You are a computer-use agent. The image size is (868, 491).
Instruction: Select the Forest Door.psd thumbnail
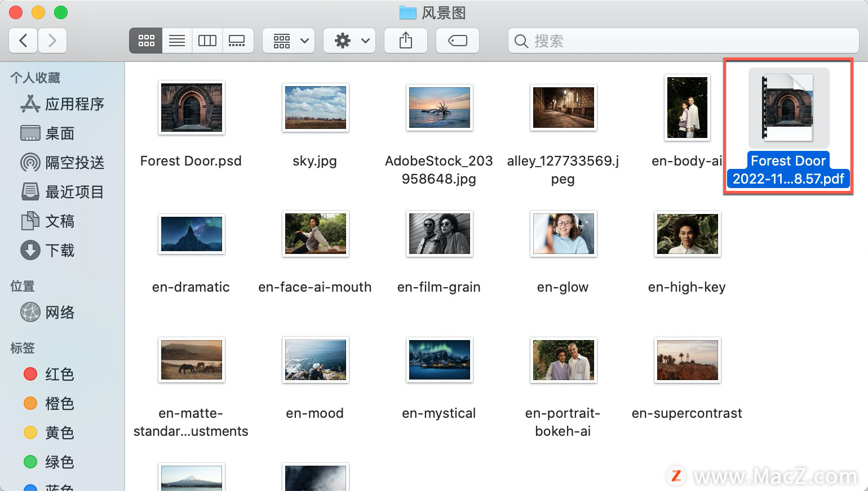192,107
